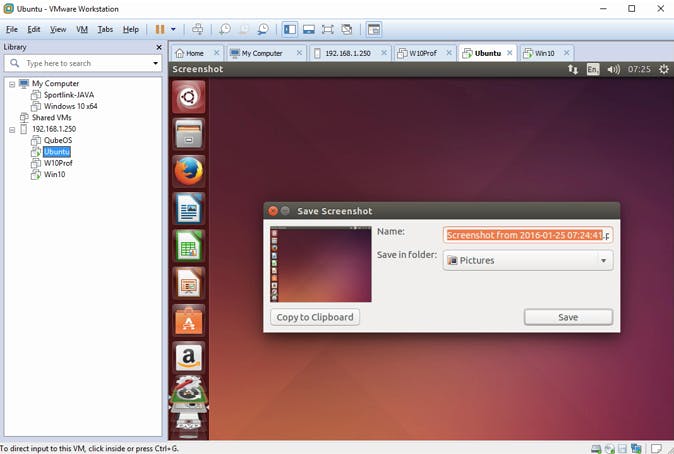Launch LibreOffice Writer from the launcher
This screenshot has height=454, width=674.
tap(189, 209)
